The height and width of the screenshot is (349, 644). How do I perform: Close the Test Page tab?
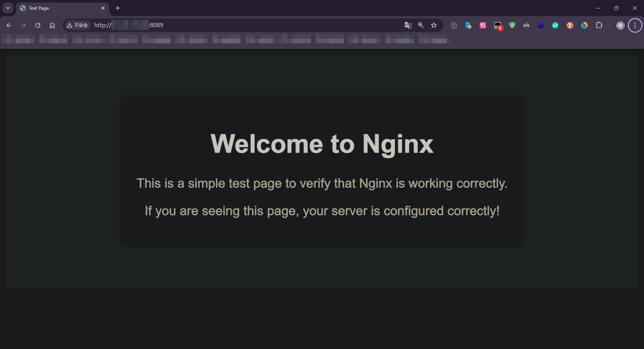[103, 8]
